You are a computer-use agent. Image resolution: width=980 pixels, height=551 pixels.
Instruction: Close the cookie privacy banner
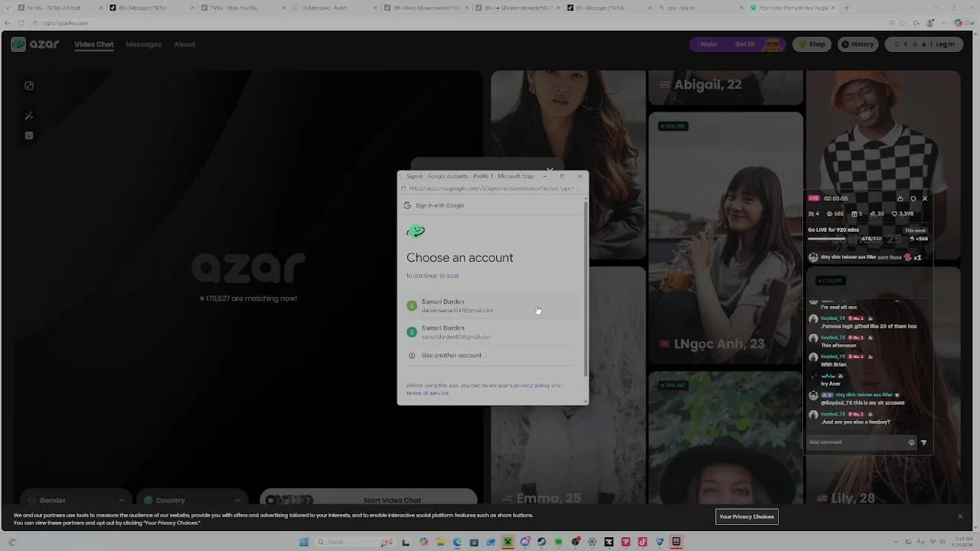(960, 517)
